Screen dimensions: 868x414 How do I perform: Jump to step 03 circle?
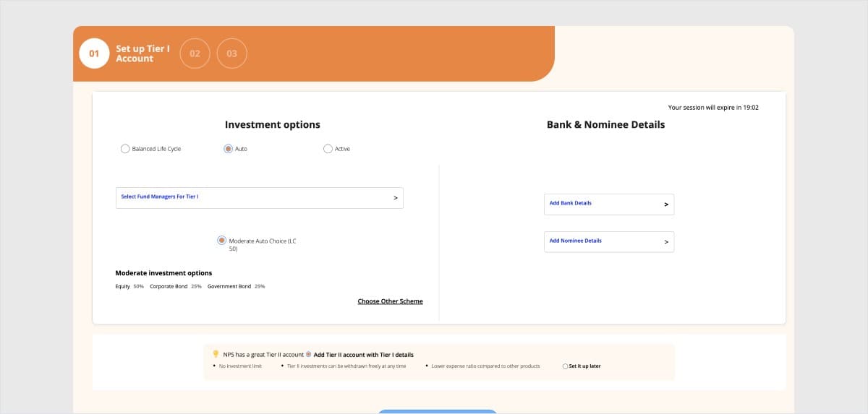pos(231,53)
